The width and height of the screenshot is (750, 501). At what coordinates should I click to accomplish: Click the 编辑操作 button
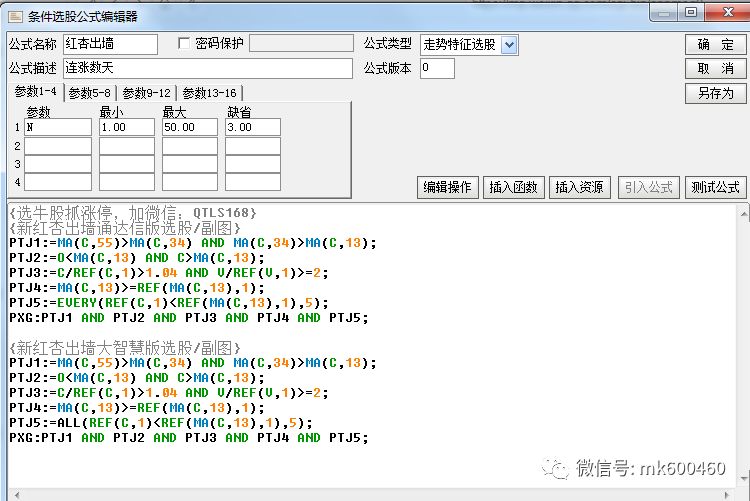(x=447, y=187)
